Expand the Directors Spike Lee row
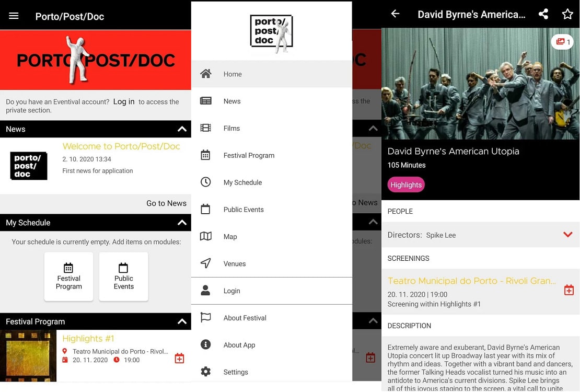The height and width of the screenshot is (392, 580). point(481,235)
